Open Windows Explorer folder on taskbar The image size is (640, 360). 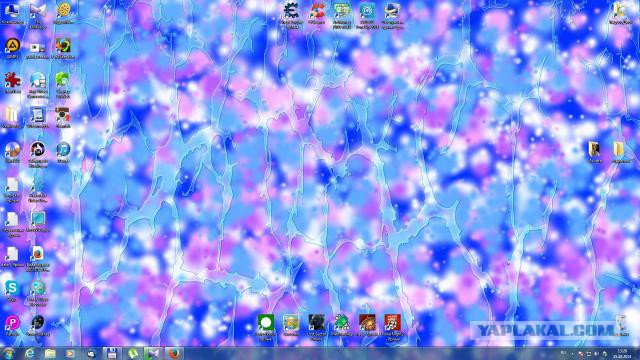[x=50, y=353]
